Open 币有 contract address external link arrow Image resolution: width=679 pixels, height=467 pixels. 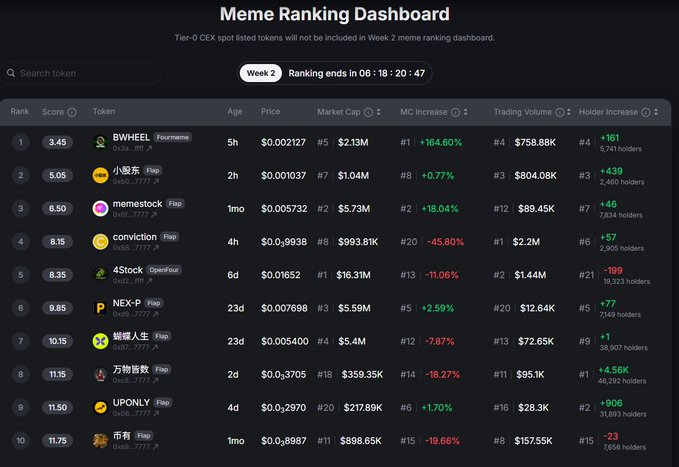(x=155, y=447)
